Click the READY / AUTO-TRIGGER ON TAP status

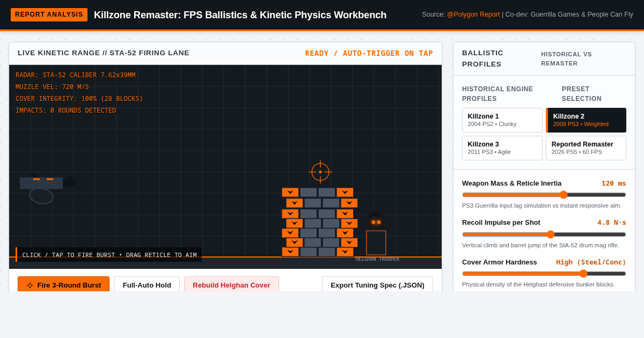tap(369, 54)
